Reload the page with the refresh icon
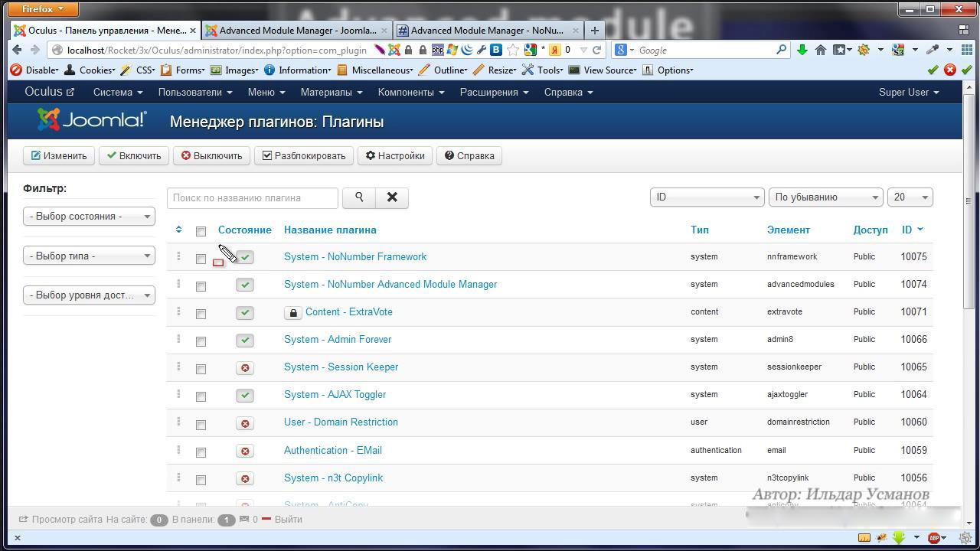Image resolution: width=980 pixels, height=551 pixels. click(x=596, y=50)
